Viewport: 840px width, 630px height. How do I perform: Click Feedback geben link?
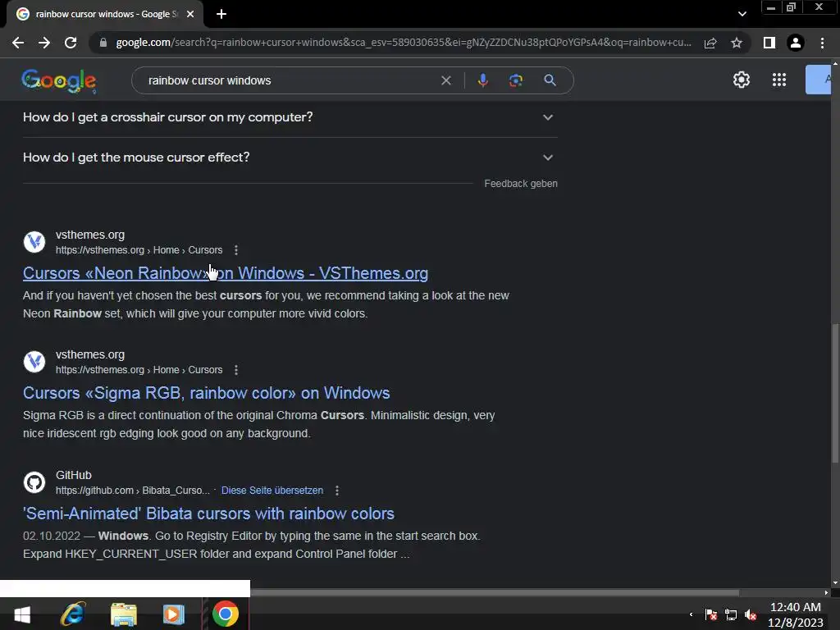tap(521, 184)
